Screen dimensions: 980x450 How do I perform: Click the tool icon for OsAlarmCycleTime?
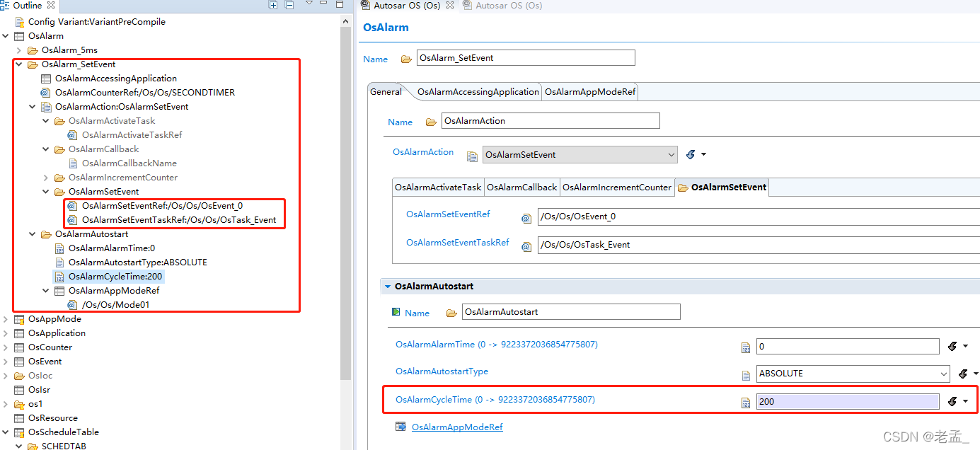[x=952, y=401]
